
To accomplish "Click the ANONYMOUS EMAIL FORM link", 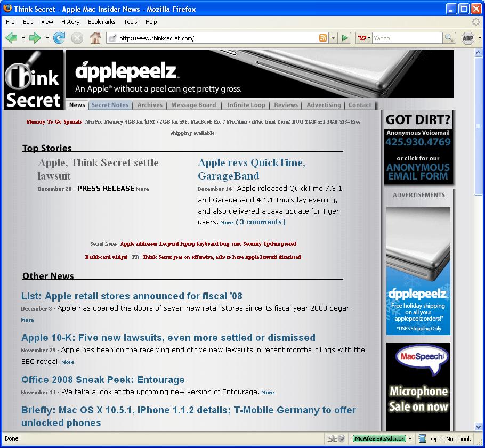I will (418, 172).
